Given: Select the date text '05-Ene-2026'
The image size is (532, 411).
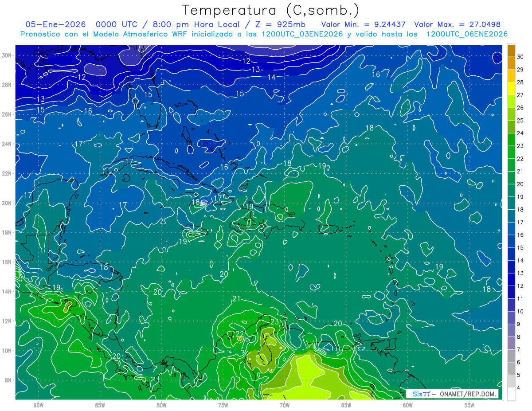Looking at the screenshot, I should [x=55, y=24].
